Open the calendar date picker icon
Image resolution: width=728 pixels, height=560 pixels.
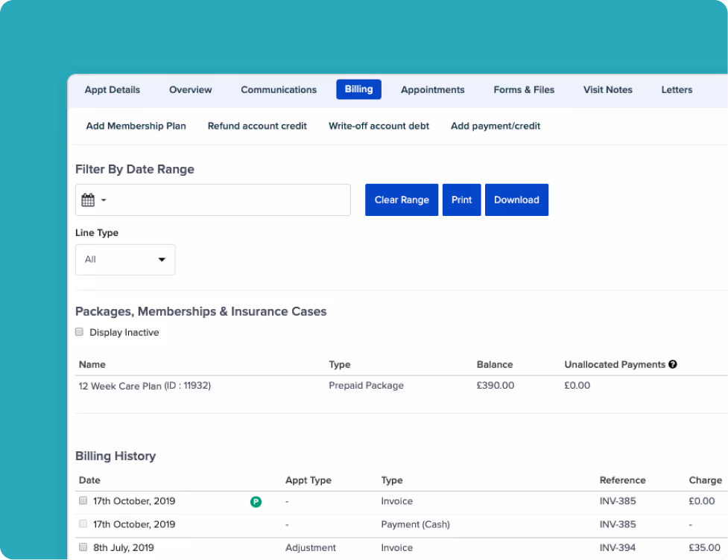coord(88,200)
